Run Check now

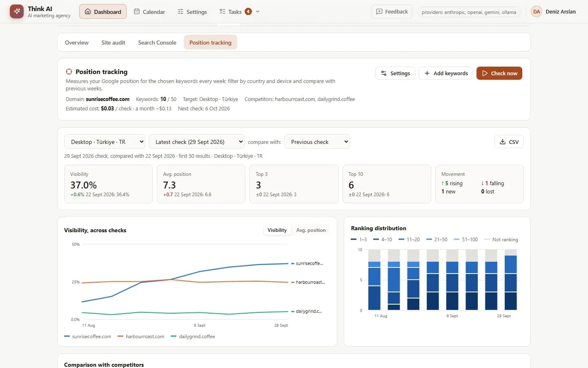click(499, 73)
